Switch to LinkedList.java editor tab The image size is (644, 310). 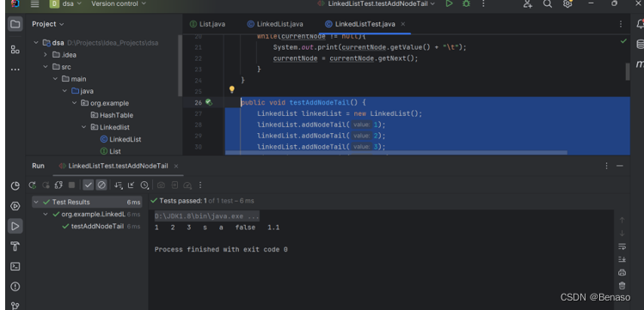coord(275,24)
